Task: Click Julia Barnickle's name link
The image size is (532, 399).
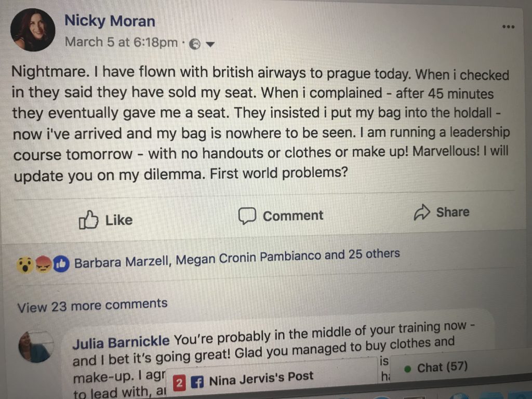Action: pyautogui.click(x=121, y=342)
